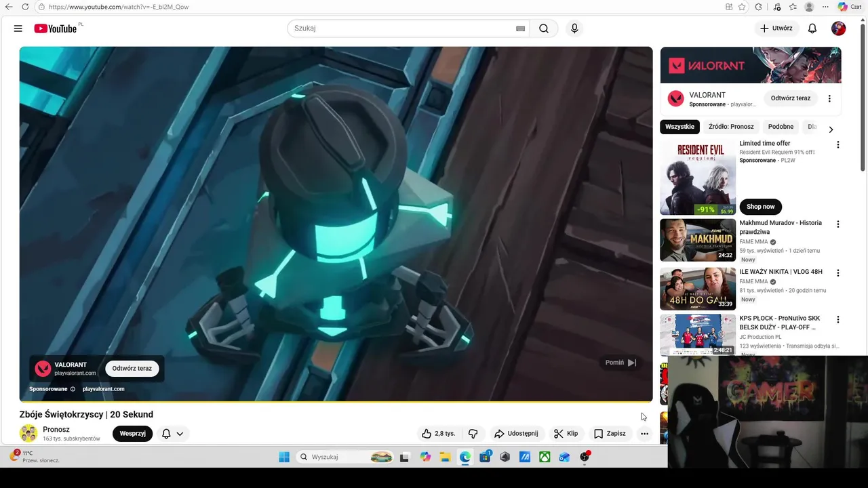The image size is (868, 488).
Task: Open the YouTube hamburger guide menu
Action: [18, 28]
